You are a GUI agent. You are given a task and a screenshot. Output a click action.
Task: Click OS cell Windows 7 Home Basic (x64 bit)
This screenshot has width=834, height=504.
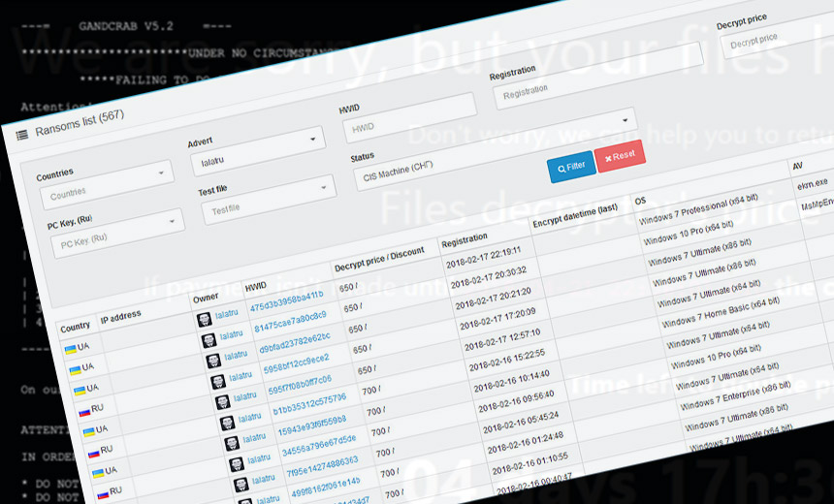click(x=721, y=312)
